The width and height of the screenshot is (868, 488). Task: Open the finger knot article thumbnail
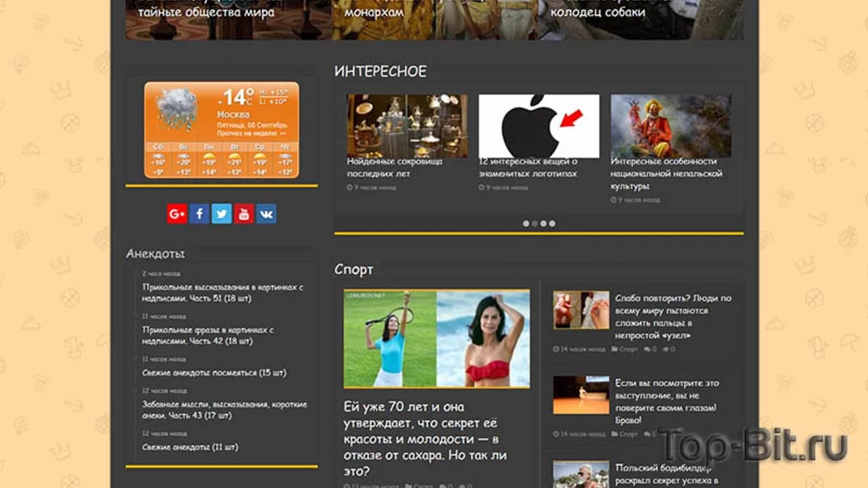click(581, 310)
